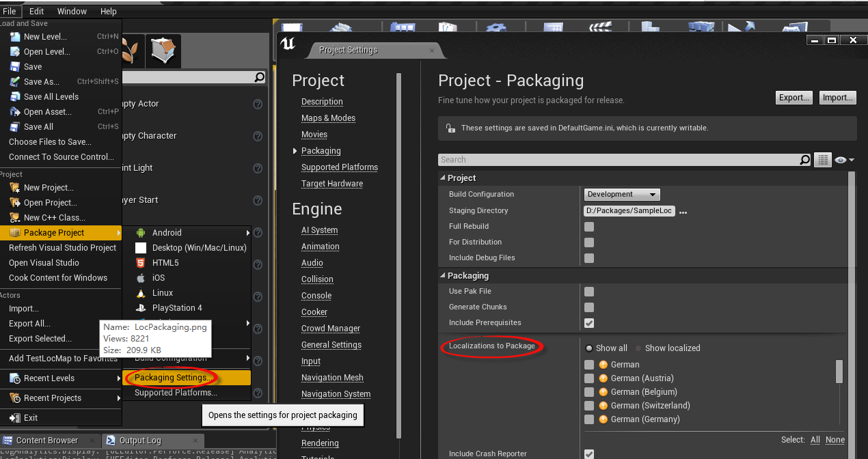This screenshot has width=868, height=459.
Task: Choose Packaging Settings... in the submenu
Action: click(x=187, y=378)
